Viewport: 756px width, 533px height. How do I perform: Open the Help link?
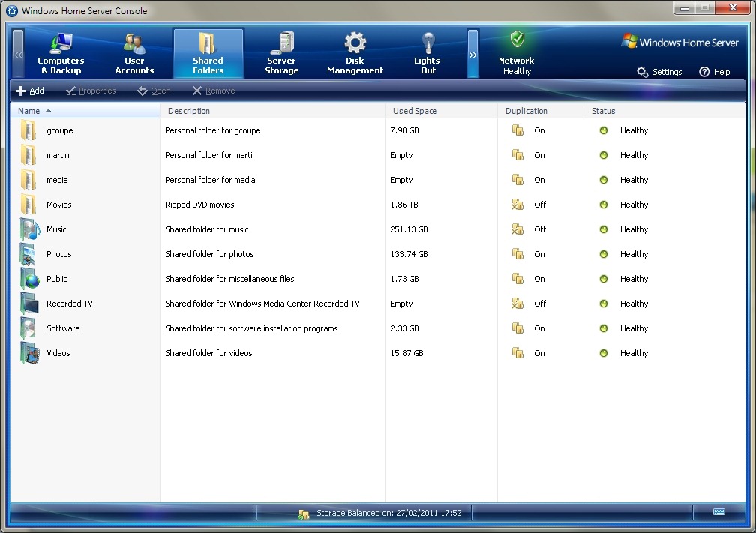pos(714,72)
